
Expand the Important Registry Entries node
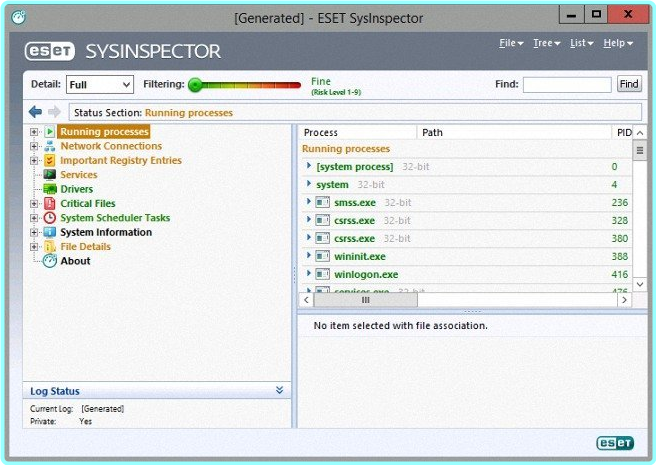click(x=34, y=161)
